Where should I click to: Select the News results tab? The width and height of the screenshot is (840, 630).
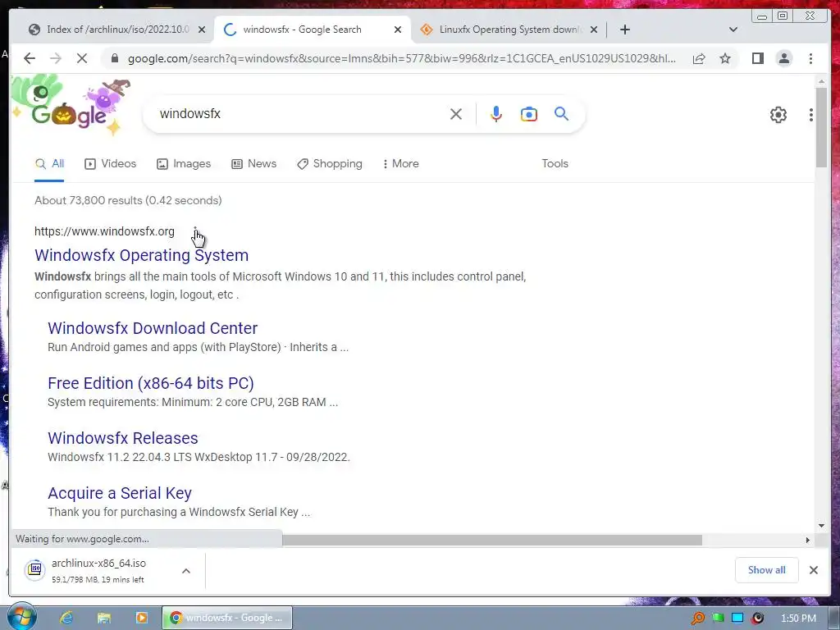click(x=254, y=163)
